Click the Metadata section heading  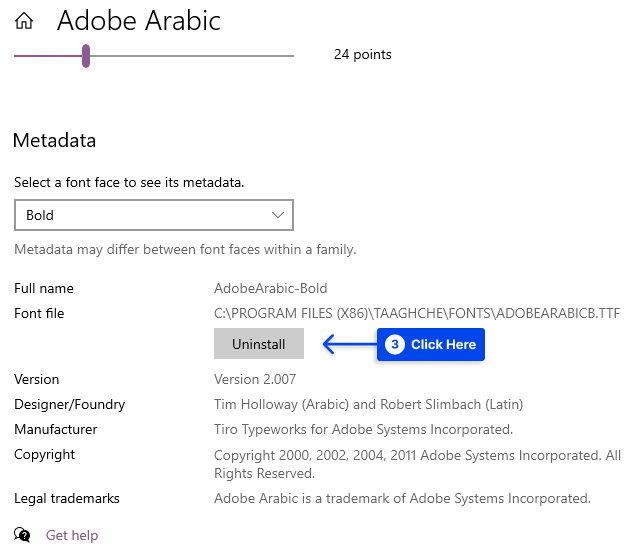[55, 140]
